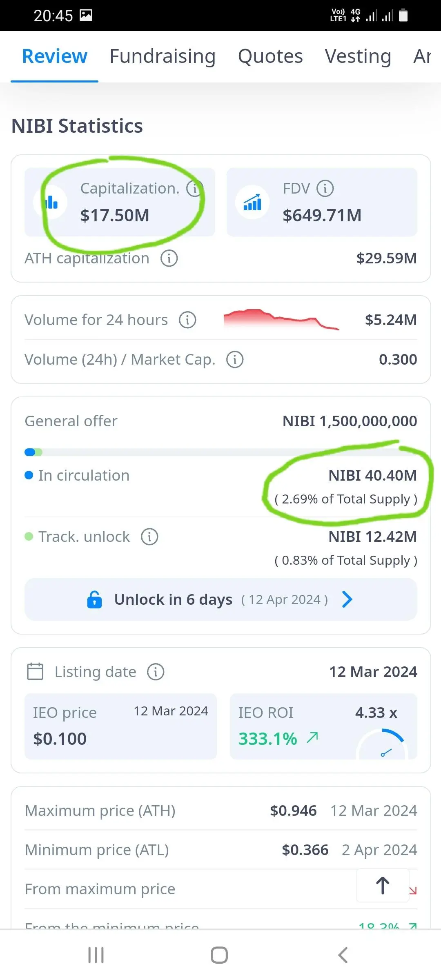Open Track. unlock info icon
Image resolution: width=441 pixels, height=980 pixels.
[149, 537]
